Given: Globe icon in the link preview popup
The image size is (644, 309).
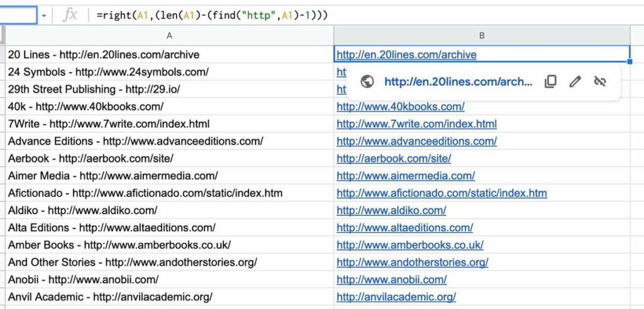Looking at the screenshot, I should 367,81.
